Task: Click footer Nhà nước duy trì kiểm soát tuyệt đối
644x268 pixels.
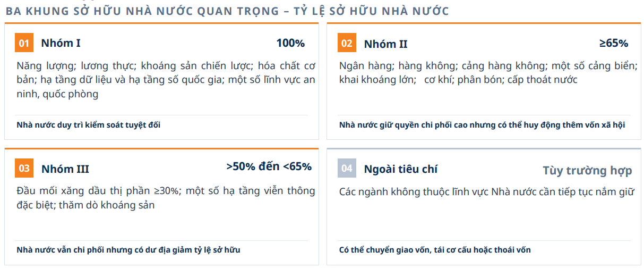Action: point(88,125)
